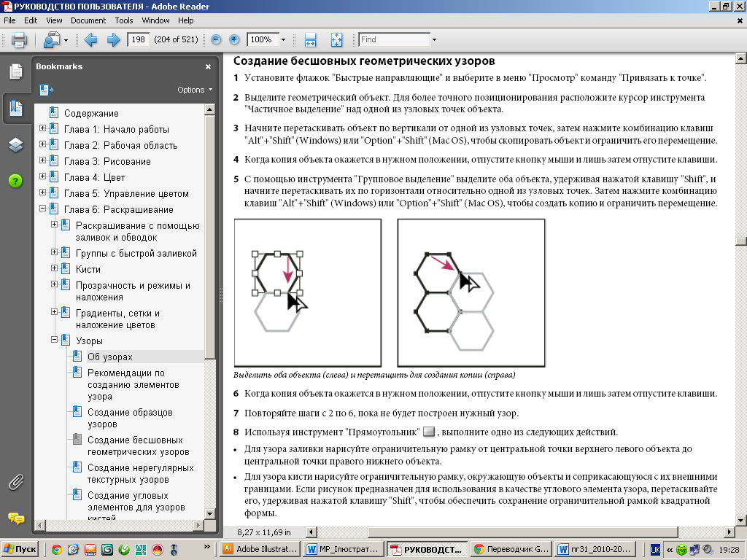Open the zoom percentage dropdown arrow
This screenshot has height=560, width=747.
(284, 39)
